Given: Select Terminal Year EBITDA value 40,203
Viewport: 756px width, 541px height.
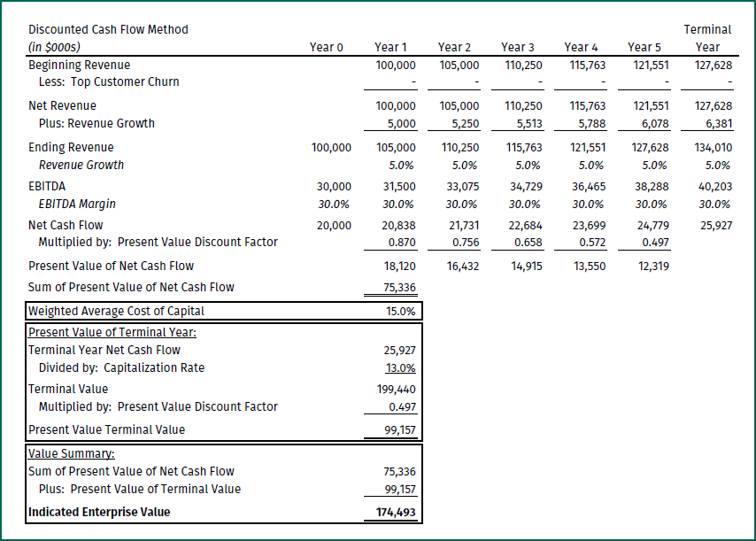Looking at the screenshot, I should pos(715,187).
